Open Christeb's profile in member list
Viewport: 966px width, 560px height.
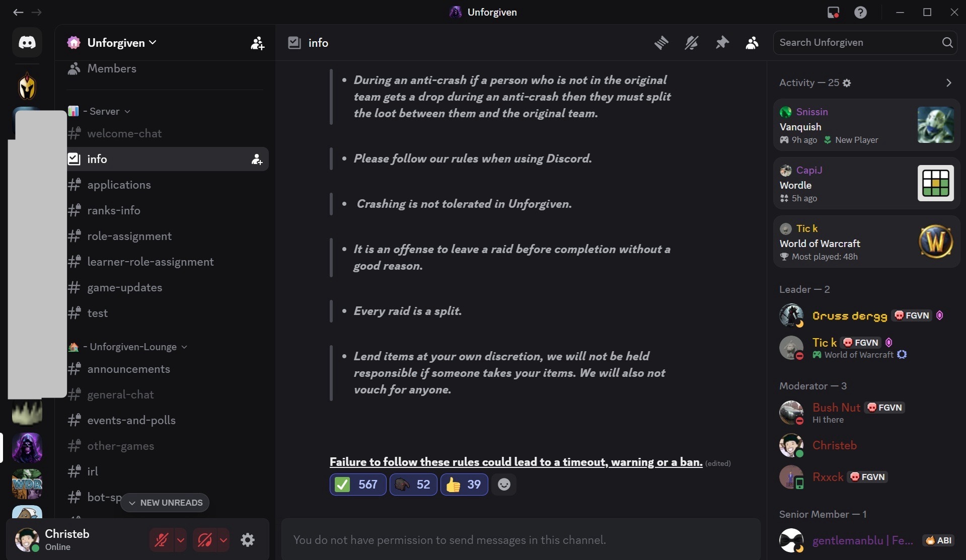pos(834,445)
